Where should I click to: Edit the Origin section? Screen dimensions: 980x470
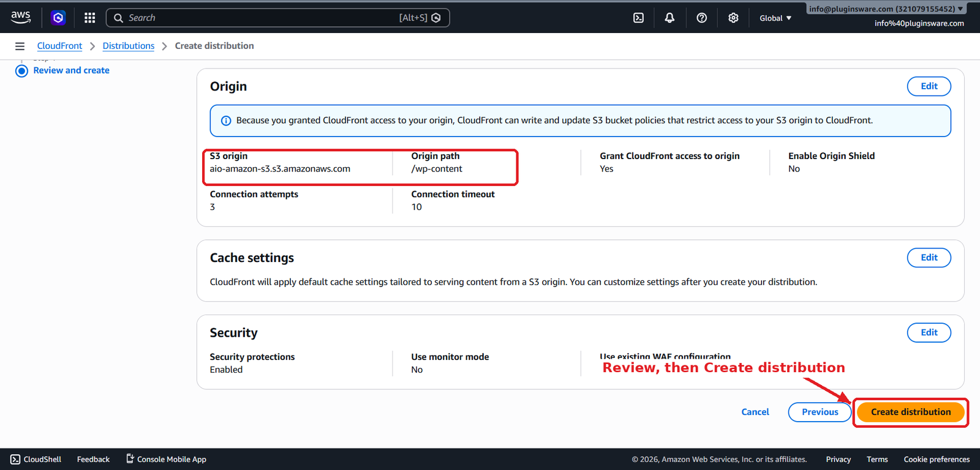[929, 86]
